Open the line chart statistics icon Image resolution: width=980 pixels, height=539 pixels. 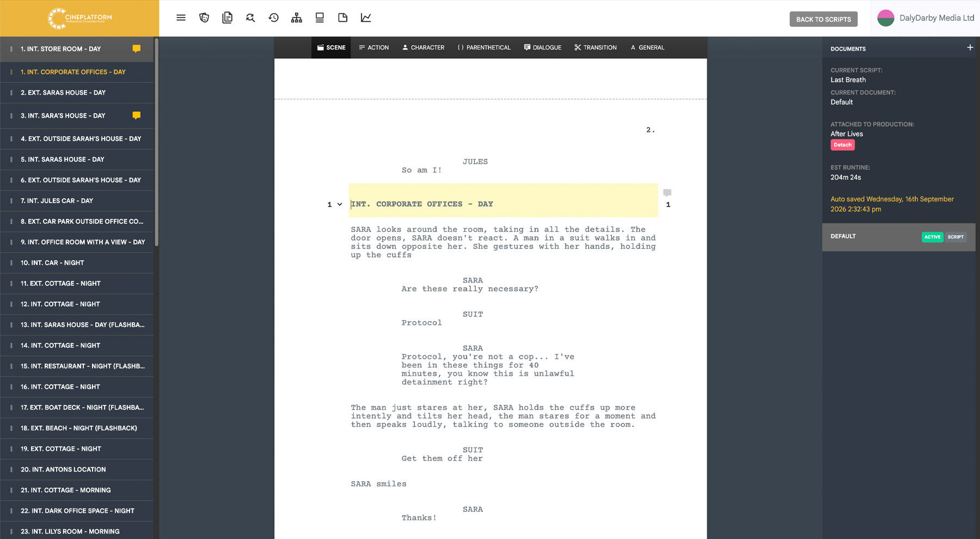pos(366,18)
